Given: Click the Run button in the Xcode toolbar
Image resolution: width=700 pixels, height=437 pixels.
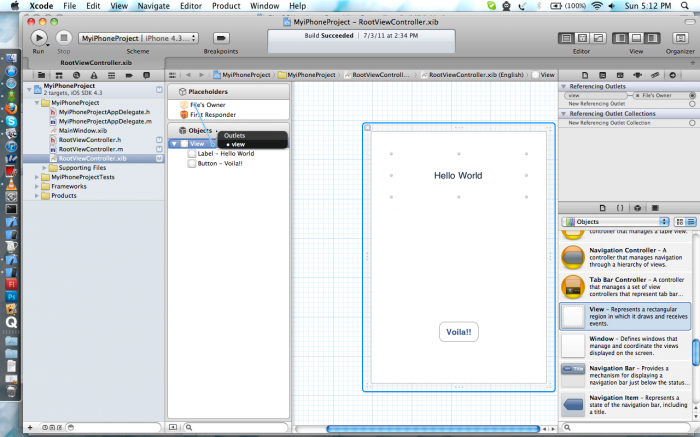Looking at the screenshot, I should point(38,38).
